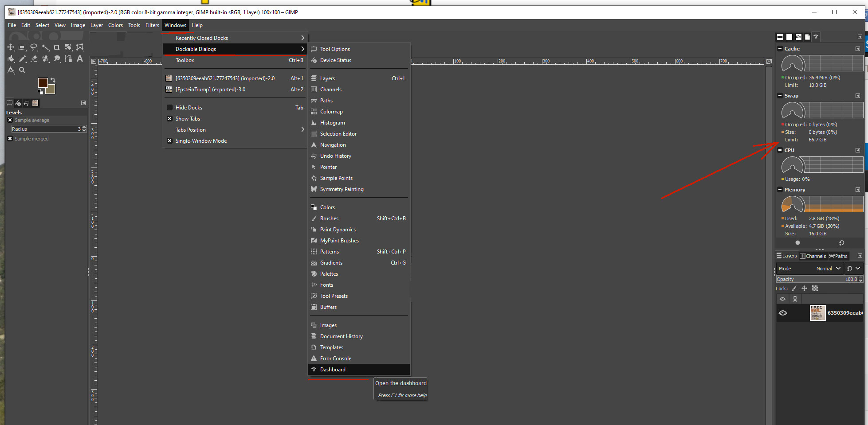
Task: Click the Radius spinner arrows
Action: (84, 129)
